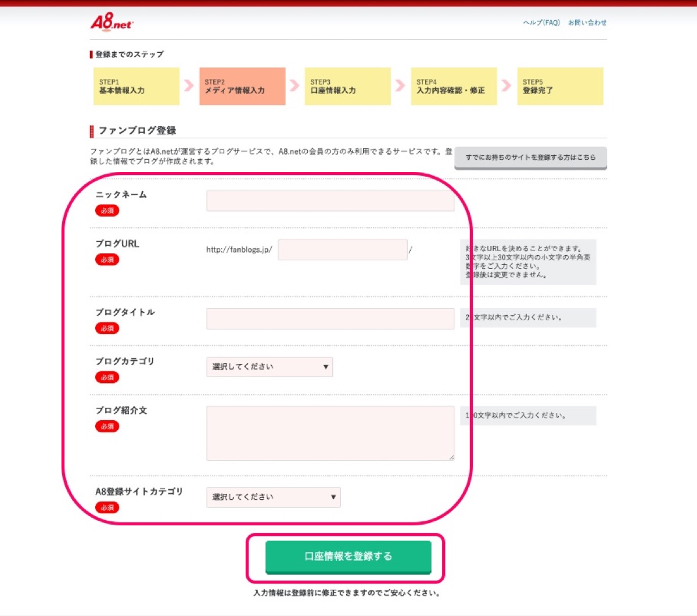Click the blog intro character limit hint
697x616 pixels.
(528, 416)
